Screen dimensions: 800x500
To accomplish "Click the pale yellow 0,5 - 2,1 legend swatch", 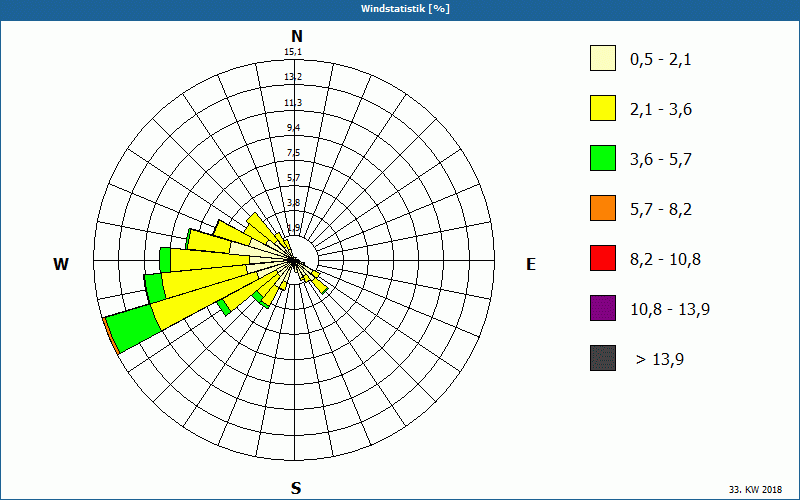I will tap(603, 58).
